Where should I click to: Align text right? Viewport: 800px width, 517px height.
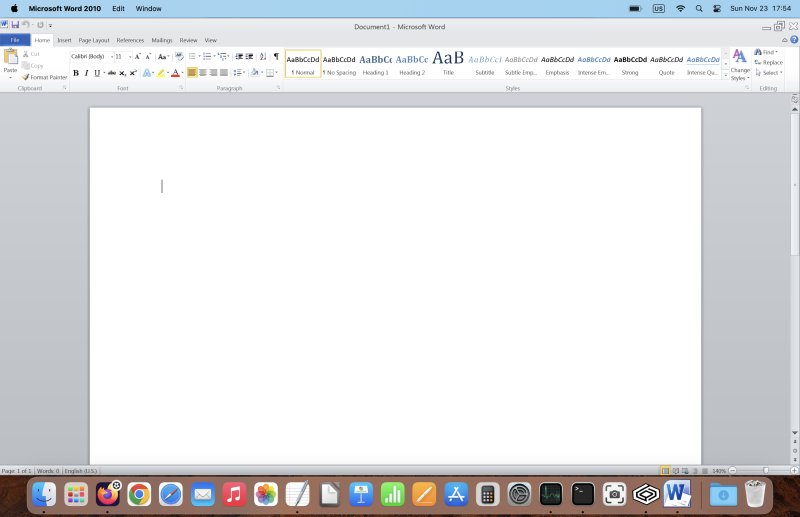[x=213, y=73]
